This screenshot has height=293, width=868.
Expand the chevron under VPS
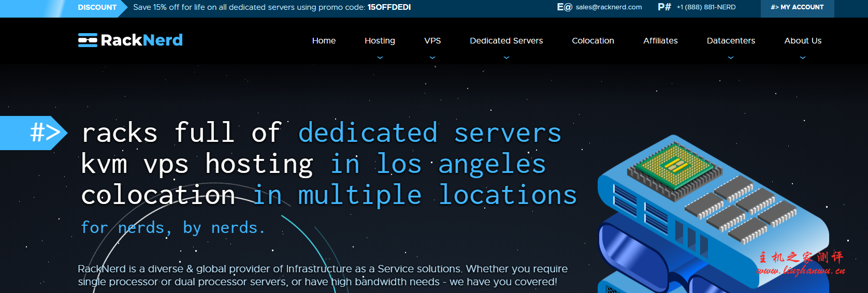432,58
